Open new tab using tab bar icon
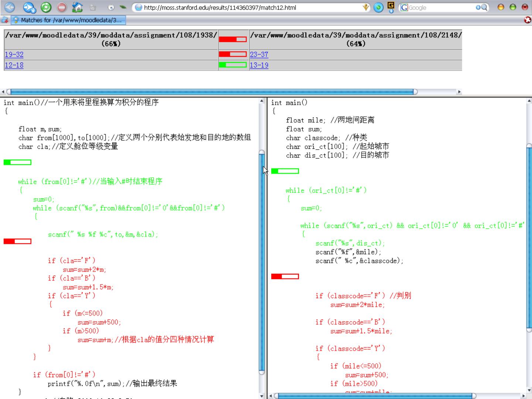Screen dimensions: 532x399 point(5,20)
